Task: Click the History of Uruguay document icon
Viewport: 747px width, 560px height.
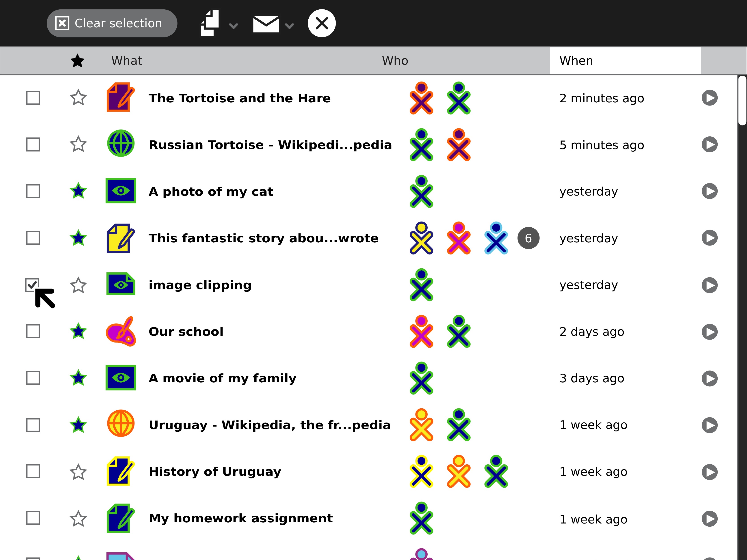Action: tap(121, 471)
